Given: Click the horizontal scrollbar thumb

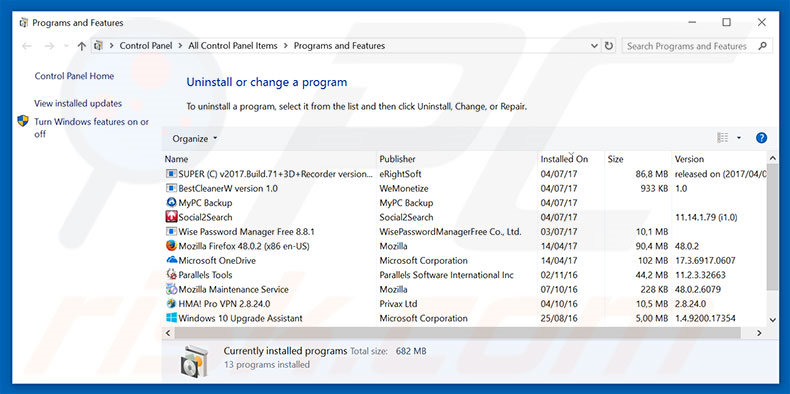Looking at the screenshot, I should (x=456, y=333).
